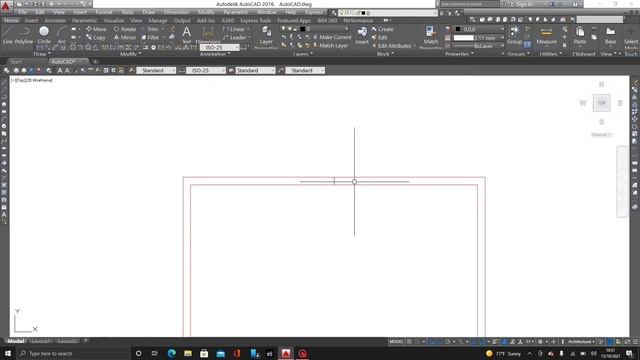Activate the Fillet command
This screenshot has width=640, height=360.
coord(150,38)
